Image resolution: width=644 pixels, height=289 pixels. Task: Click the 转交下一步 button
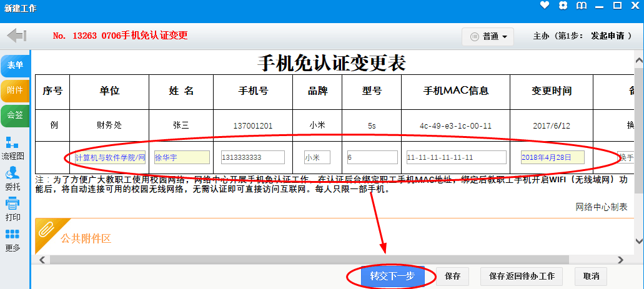[x=392, y=276]
